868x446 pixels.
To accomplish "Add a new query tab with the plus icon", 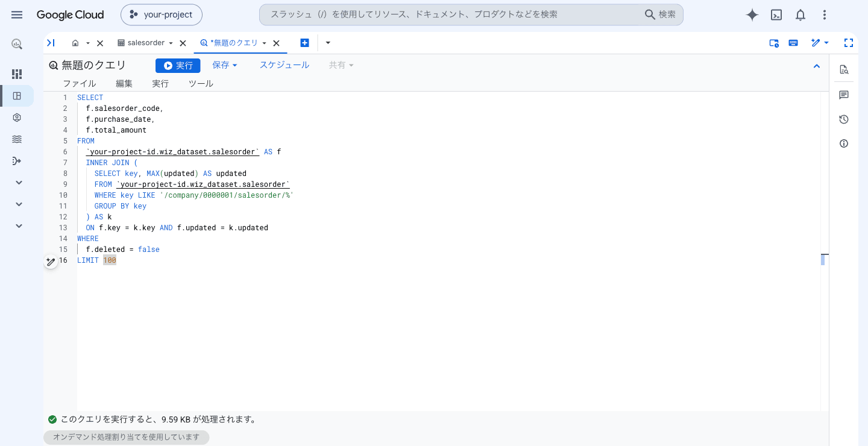I will click(304, 43).
